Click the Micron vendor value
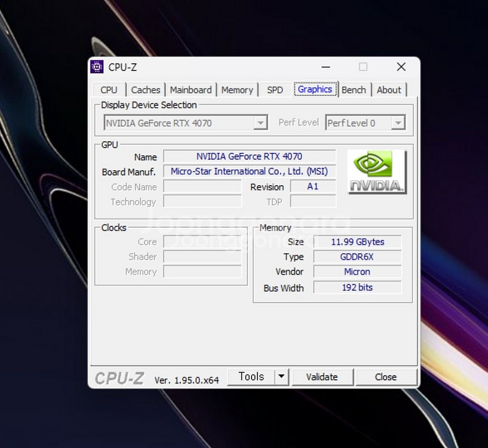Image resolution: width=488 pixels, height=448 pixels. click(357, 271)
